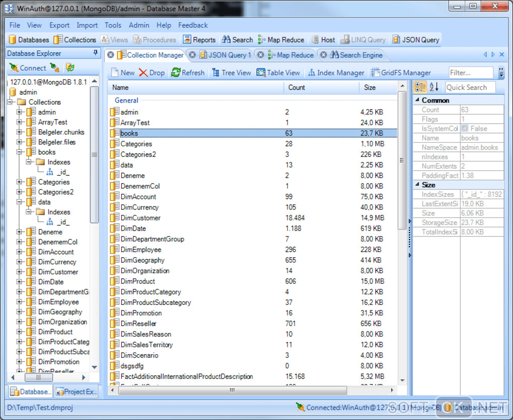
Task: Open Collections from the main toolbar
Action: (x=75, y=40)
